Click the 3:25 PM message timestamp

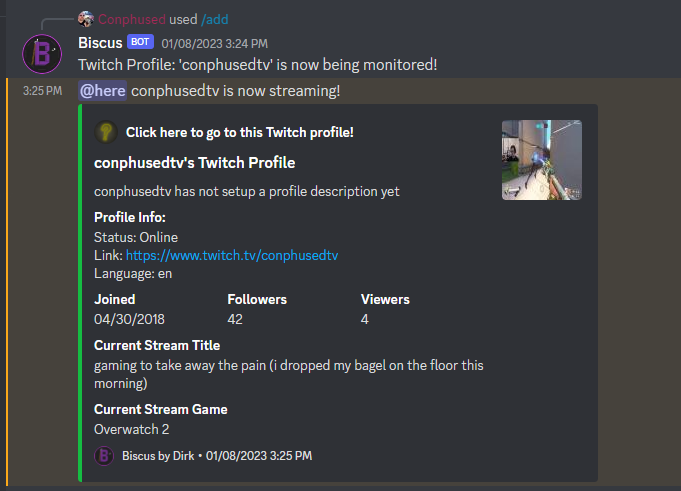(x=43, y=91)
